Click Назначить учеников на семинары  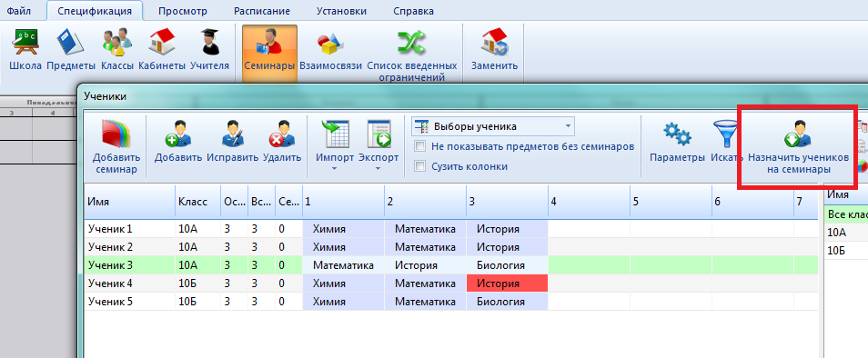798,146
